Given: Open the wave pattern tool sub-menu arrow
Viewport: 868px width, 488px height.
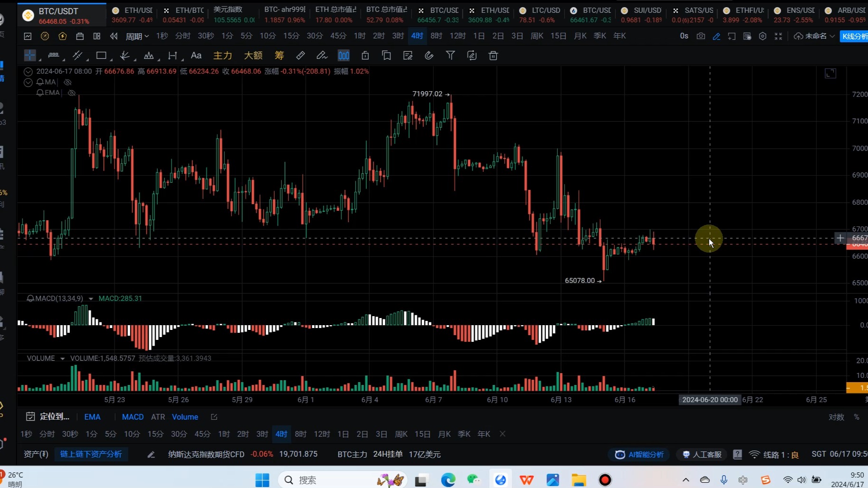Looking at the screenshot, I should click(x=159, y=60).
